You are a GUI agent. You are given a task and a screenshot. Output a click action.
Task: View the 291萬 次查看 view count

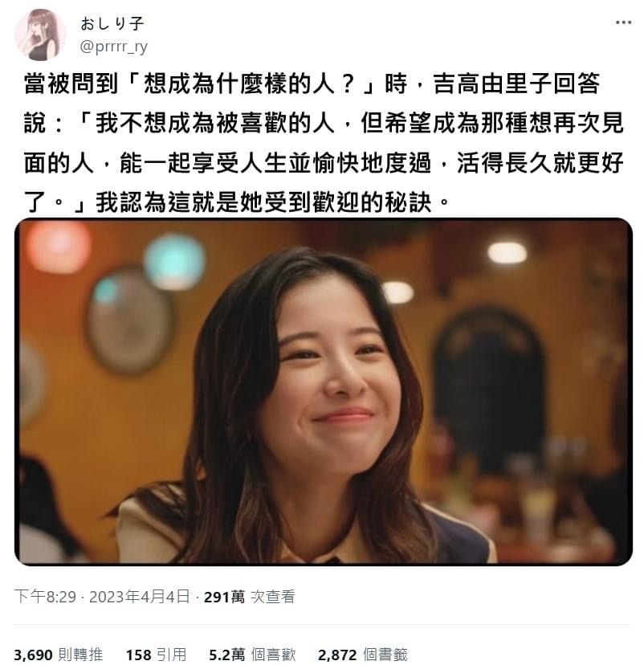point(249,596)
